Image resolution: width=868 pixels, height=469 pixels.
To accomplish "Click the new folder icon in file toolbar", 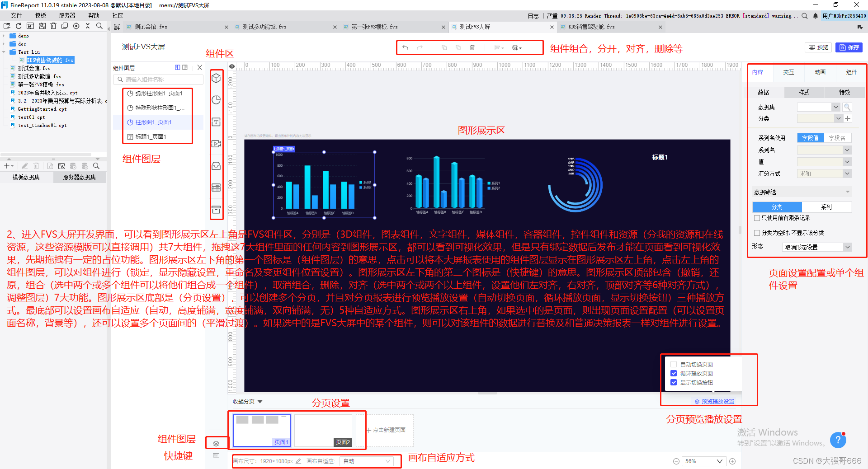I will click(x=7, y=26).
